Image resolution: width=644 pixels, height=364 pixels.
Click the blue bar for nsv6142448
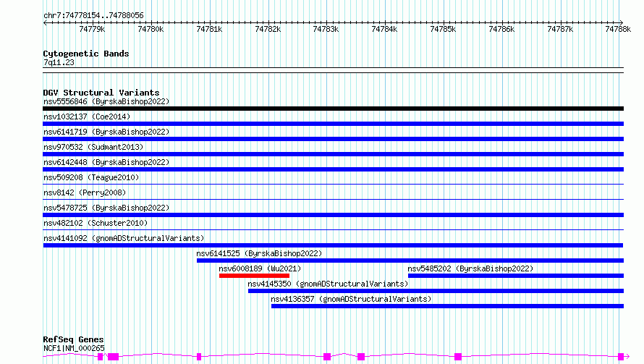(x=333, y=169)
